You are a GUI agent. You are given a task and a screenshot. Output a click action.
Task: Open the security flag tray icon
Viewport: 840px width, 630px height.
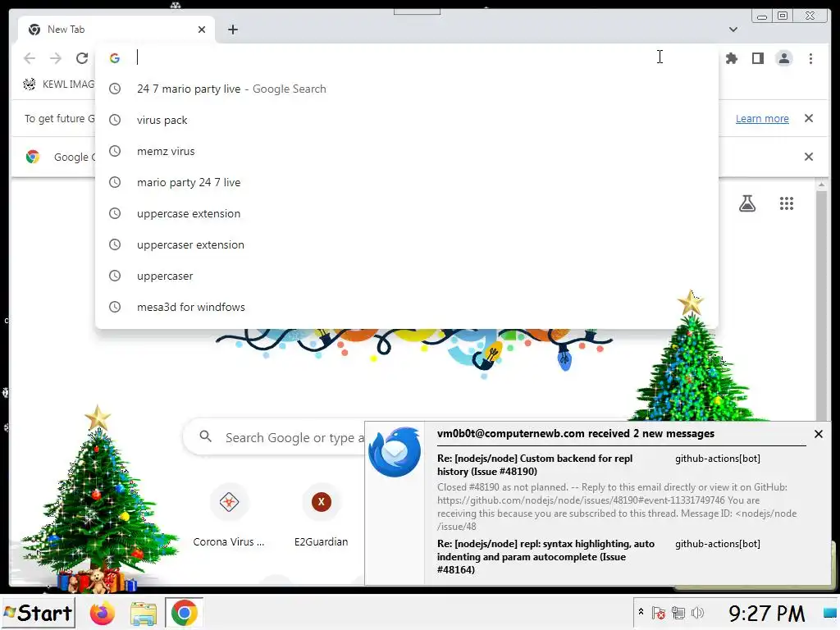(659, 613)
